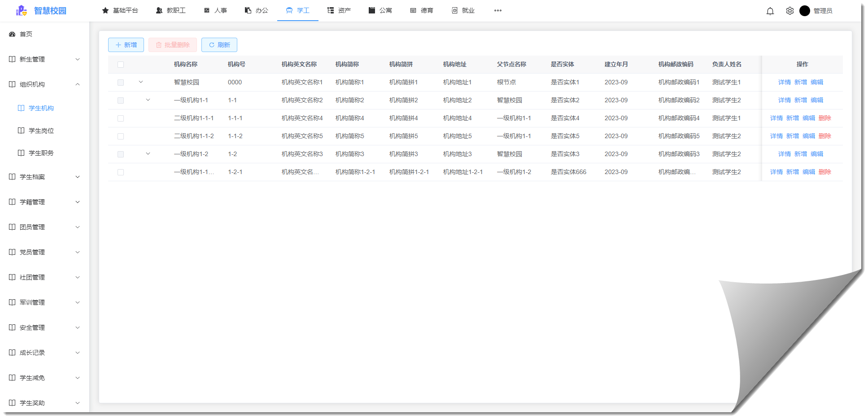Viewport: 868px width, 419px height.
Task: Open the more navigation menu (...)
Action: click(x=497, y=10)
